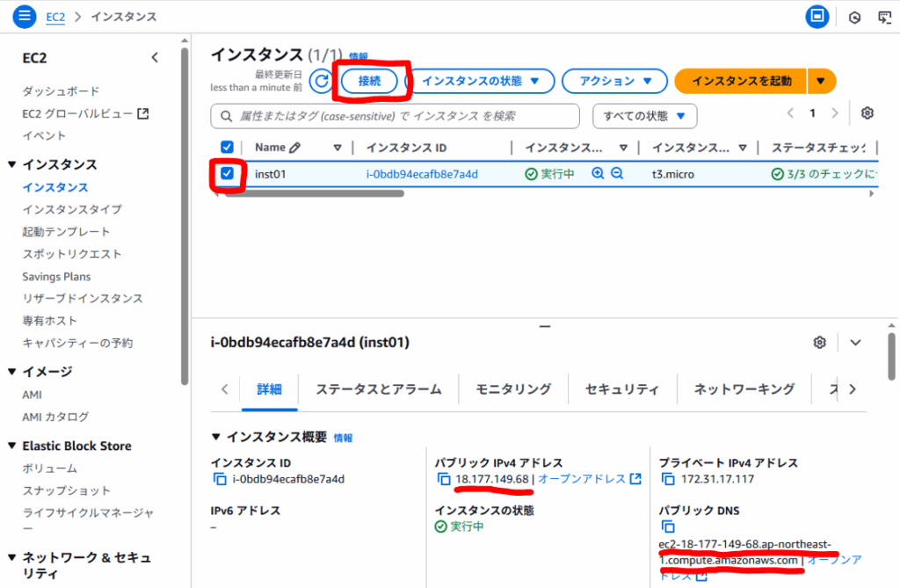Viewport: 900px width, 588px height.
Task: Copy the public IPv4 address
Action: tap(445, 479)
